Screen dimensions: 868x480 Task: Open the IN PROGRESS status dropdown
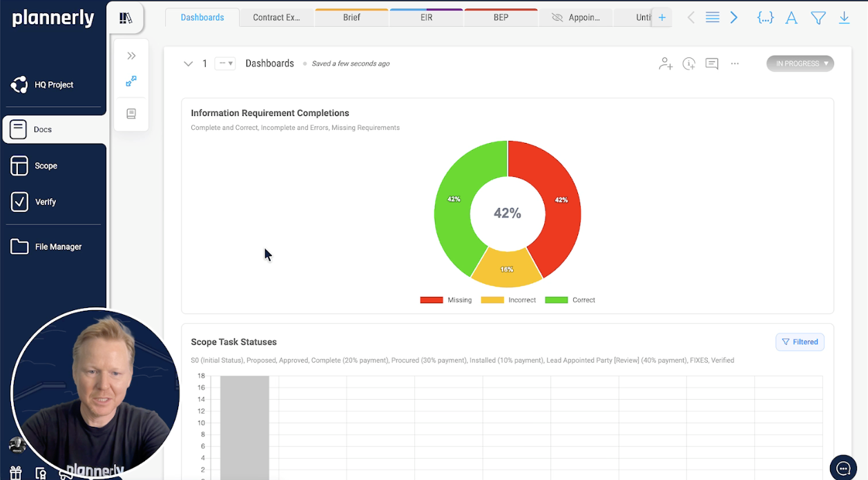(800, 64)
